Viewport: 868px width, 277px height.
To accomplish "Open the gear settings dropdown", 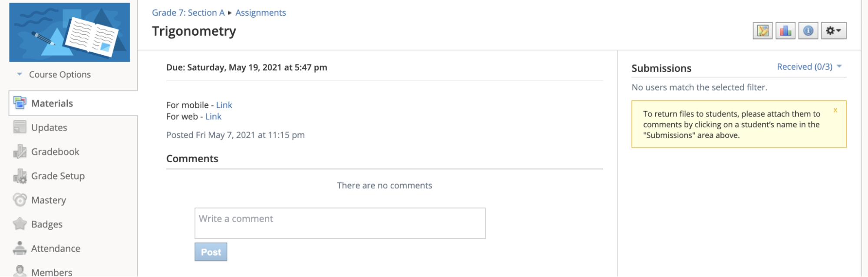I will [x=834, y=31].
